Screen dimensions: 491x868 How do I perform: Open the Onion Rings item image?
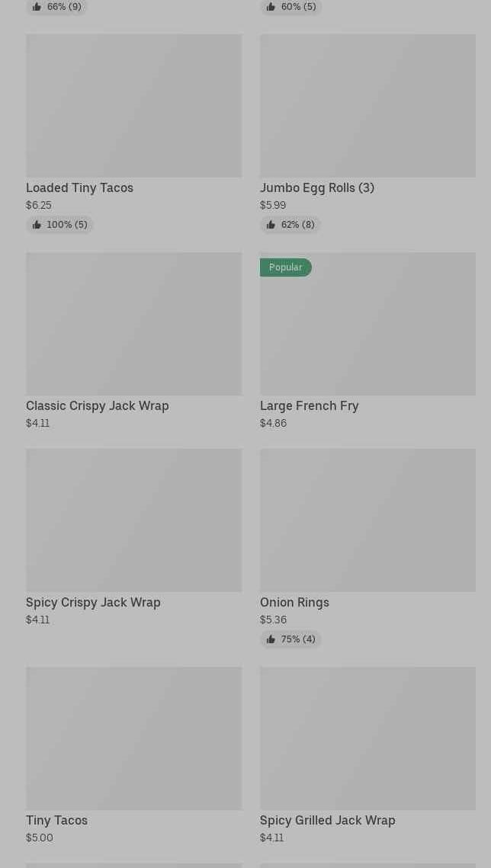click(x=367, y=520)
